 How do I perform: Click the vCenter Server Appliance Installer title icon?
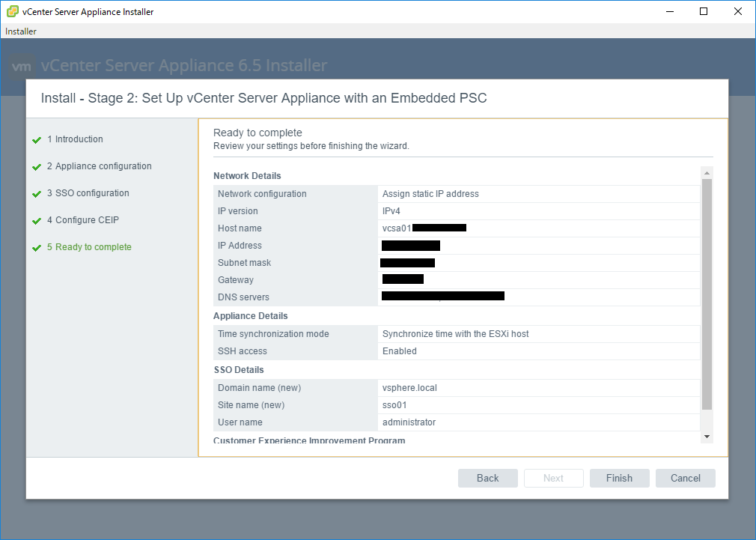click(x=13, y=11)
